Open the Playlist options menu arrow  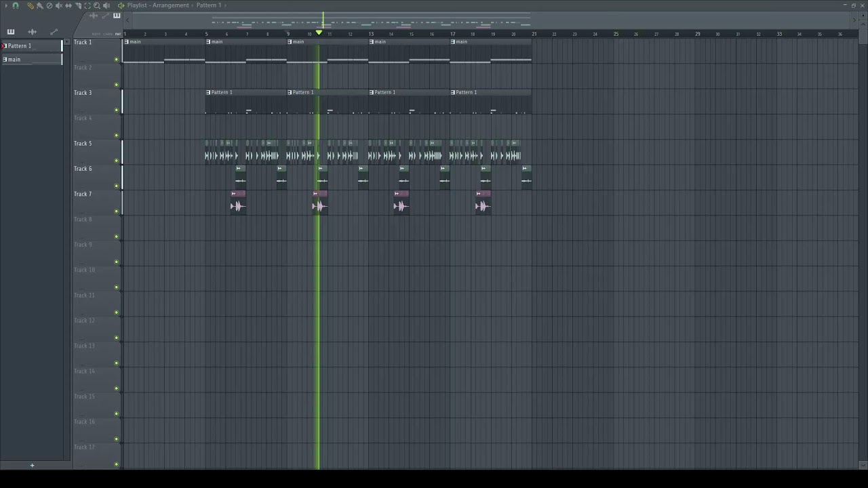(x=6, y=5)
